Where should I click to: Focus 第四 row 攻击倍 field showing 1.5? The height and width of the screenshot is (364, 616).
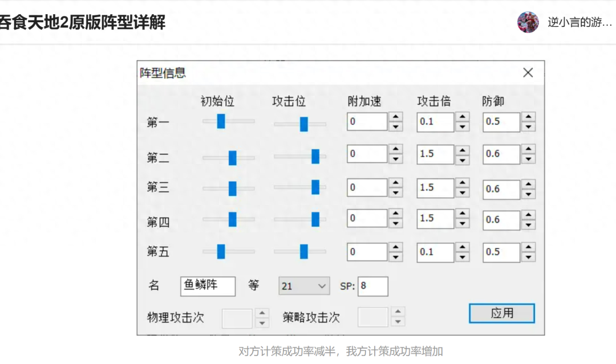coord(436,218)
